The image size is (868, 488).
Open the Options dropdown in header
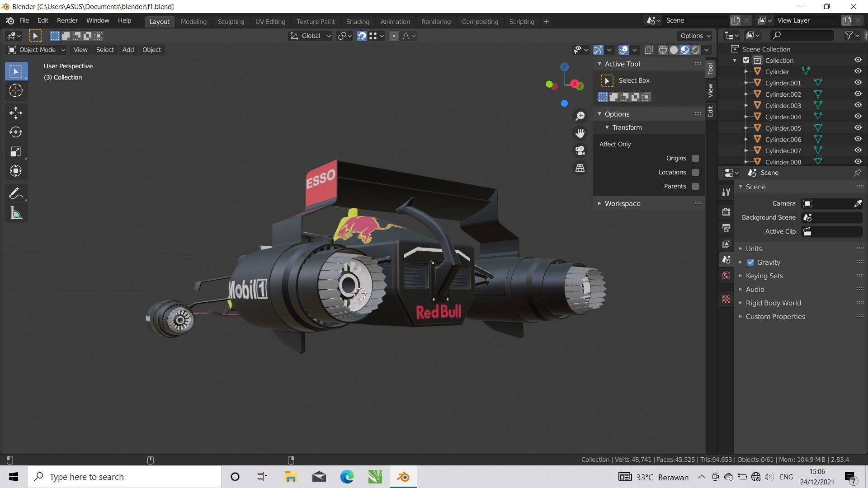[x=695, y=36]
